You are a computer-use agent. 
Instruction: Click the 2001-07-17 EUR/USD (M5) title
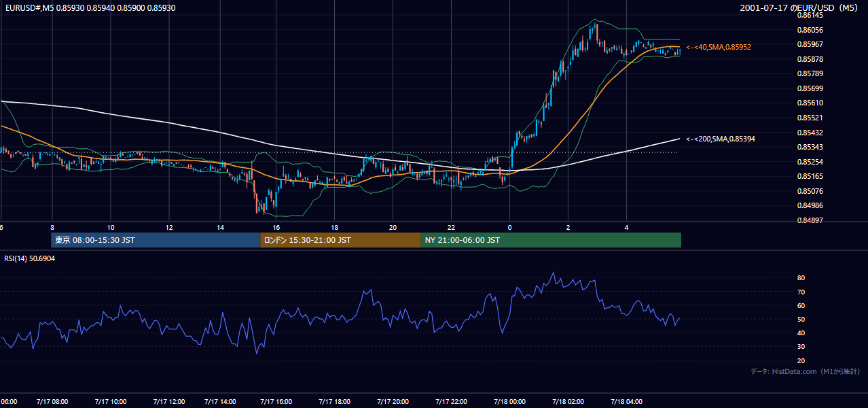pyautogui.click(x=799, y=7)
